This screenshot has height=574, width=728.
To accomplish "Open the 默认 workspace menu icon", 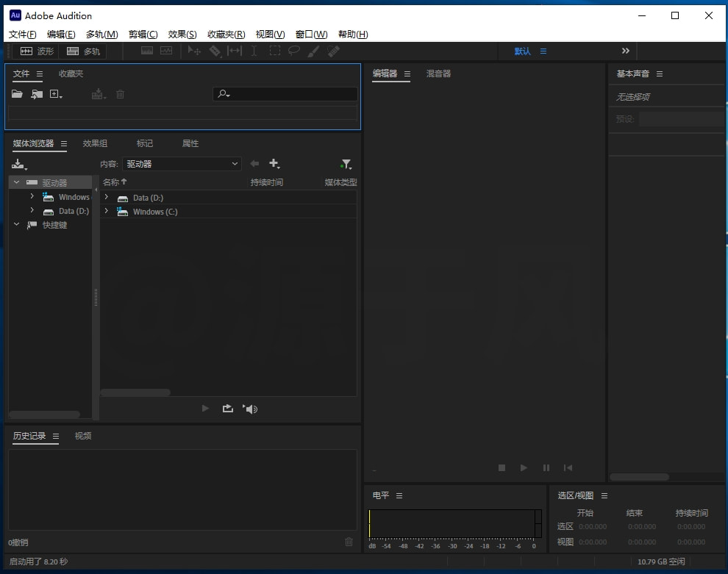I will [543, 51].
